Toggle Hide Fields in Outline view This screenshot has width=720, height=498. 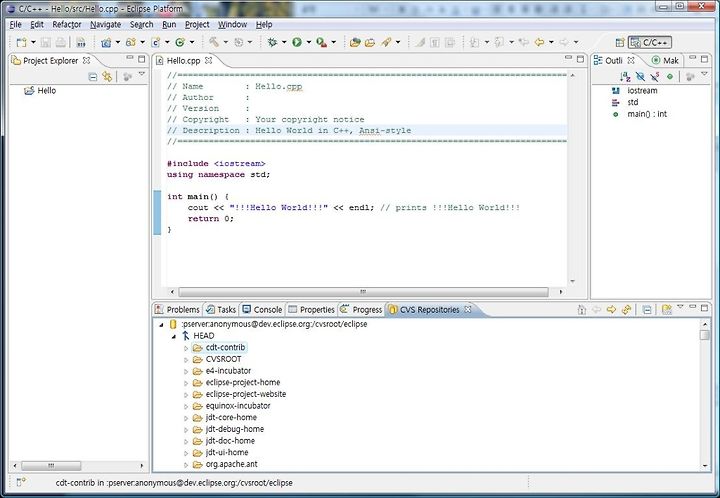pyautogui.click(x=640, y=77)
